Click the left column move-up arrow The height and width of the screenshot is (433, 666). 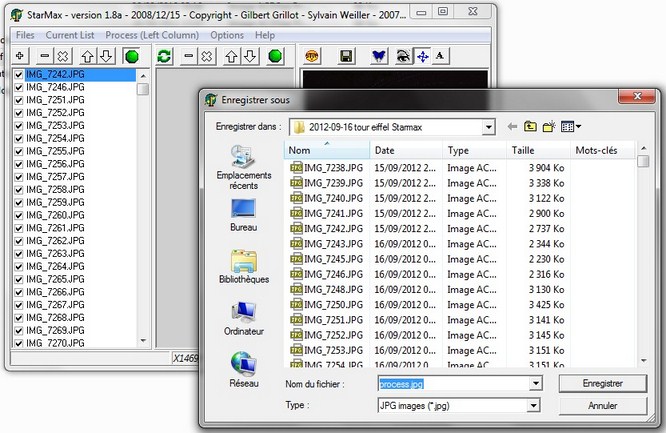pyautogui.click(x=87, y=56)
